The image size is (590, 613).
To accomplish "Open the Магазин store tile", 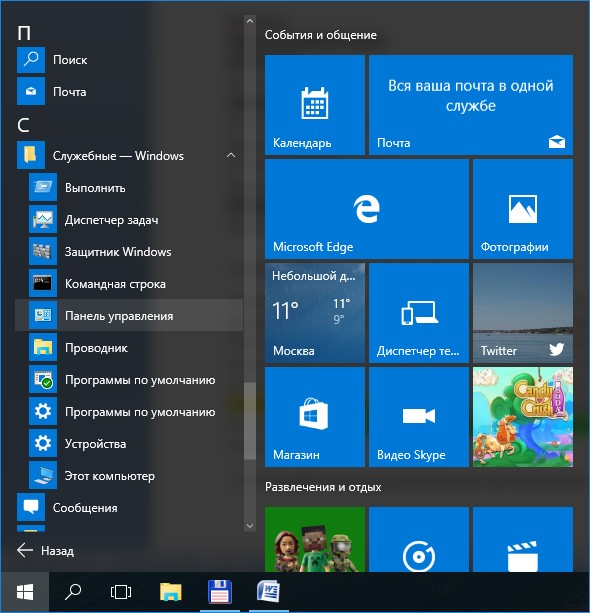I will [x=315, y=417].
